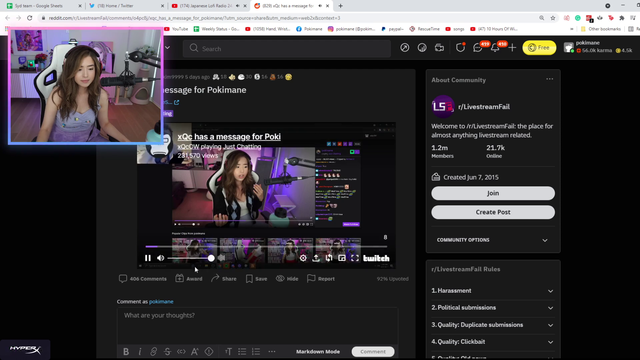The width and height of the screenshot is (640, 360).
Task: Open About Community three-dot menu
Action: tap(550, 79)
